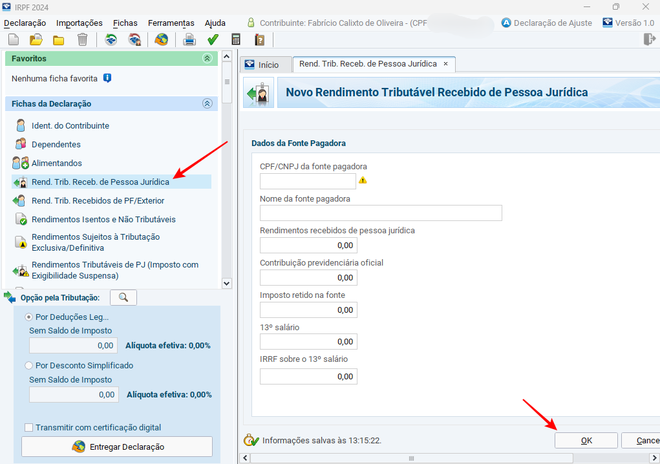
Task: Delete the declaration with the trash icon
Action: [82, 40]
